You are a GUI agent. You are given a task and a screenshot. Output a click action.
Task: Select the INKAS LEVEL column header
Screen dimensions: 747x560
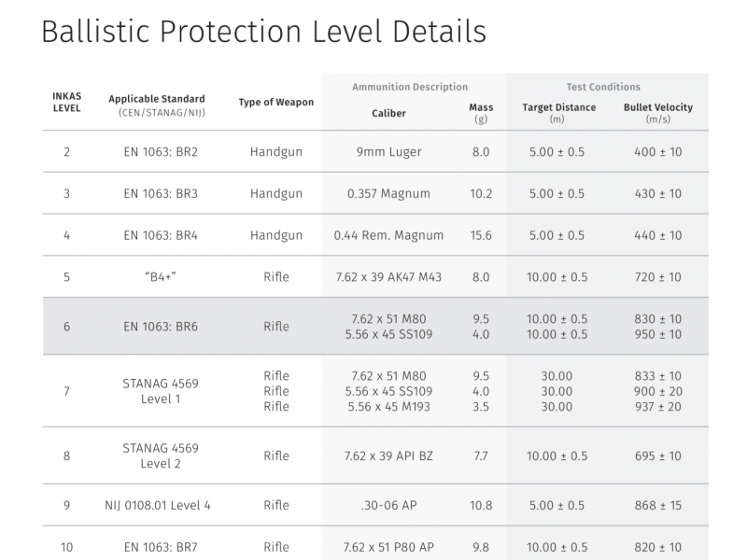pos(66,102)
